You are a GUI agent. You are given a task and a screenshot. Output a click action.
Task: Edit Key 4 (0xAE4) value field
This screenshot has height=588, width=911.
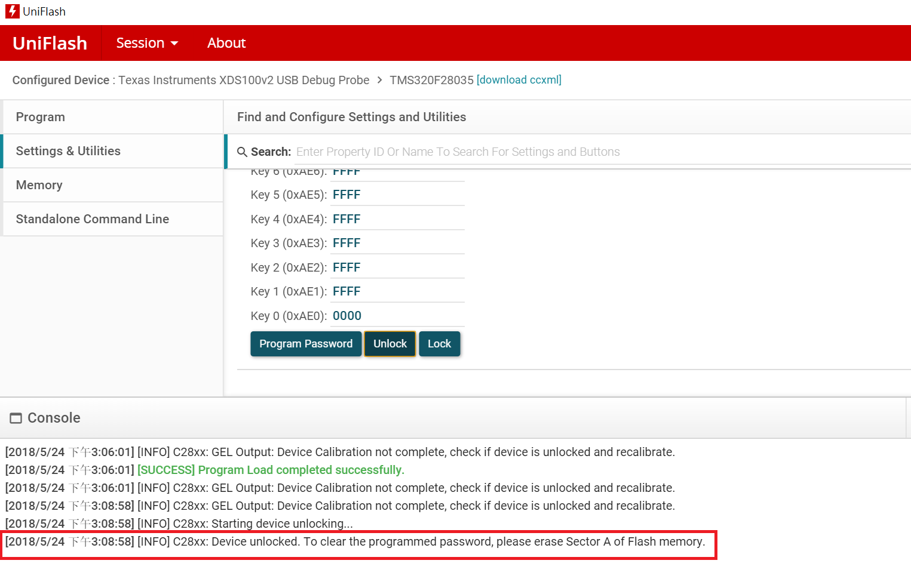point(398,219)
